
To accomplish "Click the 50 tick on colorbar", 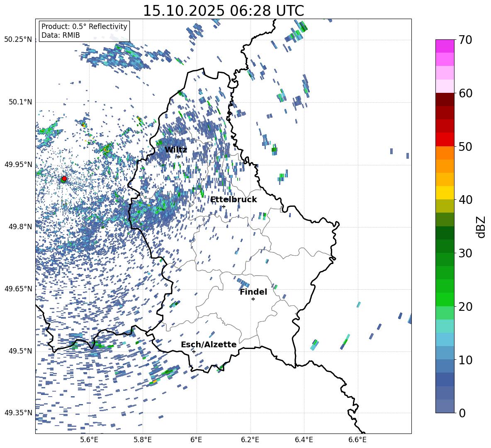I will [x=465, y=146].
